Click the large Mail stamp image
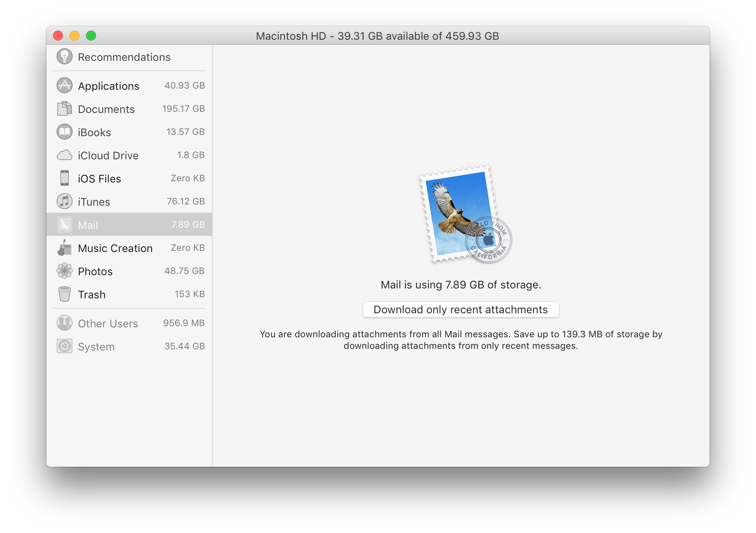This screenshot has width=756, height=533. (465, 214)
